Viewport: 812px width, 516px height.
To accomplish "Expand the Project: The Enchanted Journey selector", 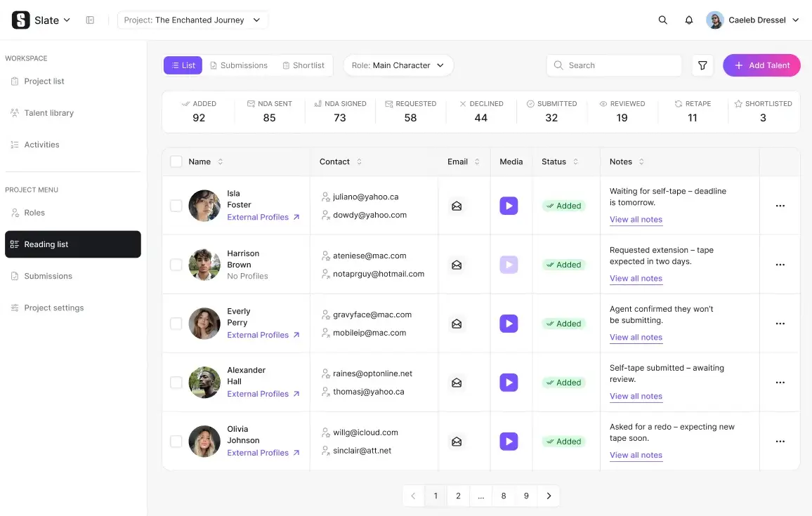I will tap(192, 20).
